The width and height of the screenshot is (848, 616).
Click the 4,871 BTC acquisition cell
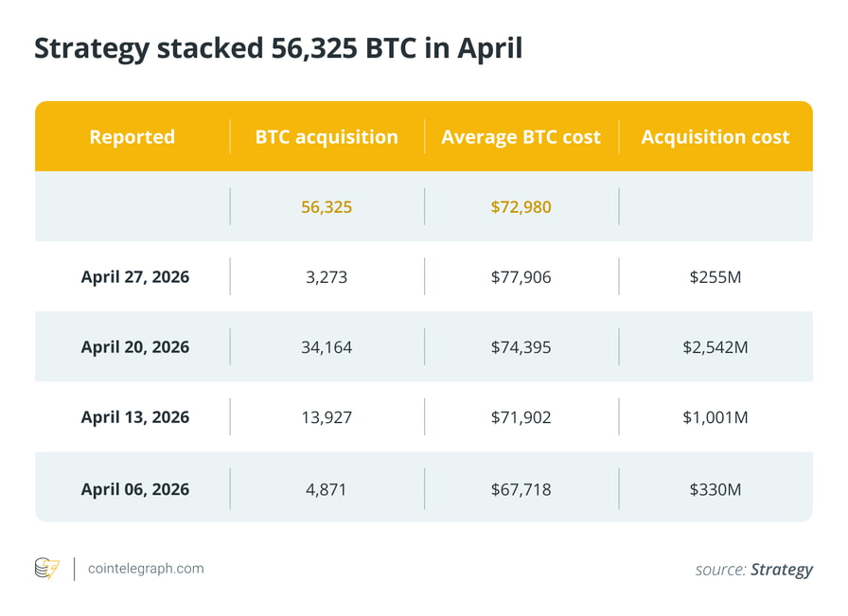327,489
